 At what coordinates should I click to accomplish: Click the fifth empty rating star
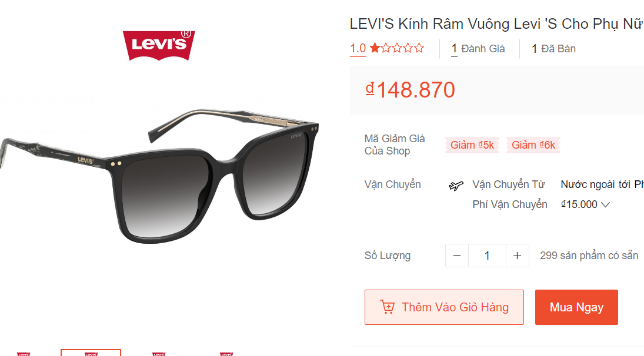click(419, 48)
